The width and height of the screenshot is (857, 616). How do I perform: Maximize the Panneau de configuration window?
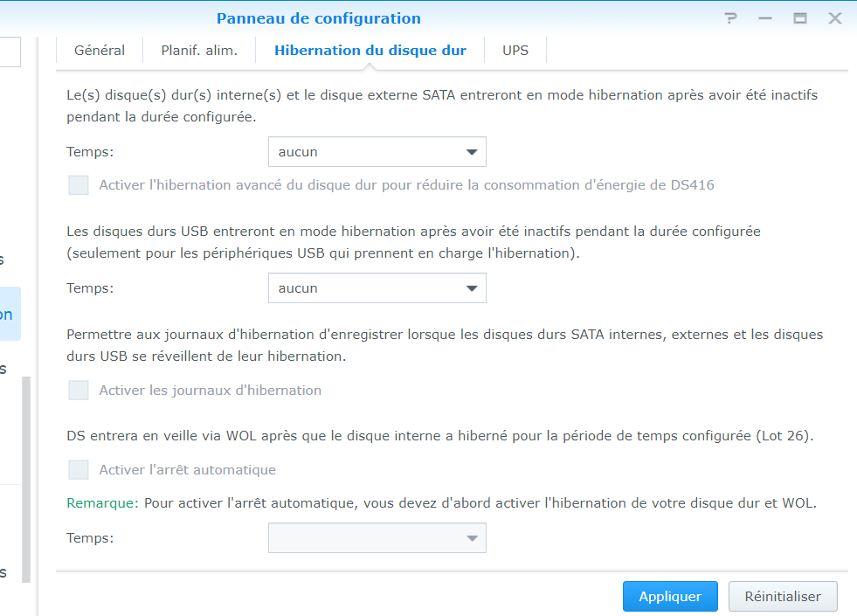click(x=799, y=18)
